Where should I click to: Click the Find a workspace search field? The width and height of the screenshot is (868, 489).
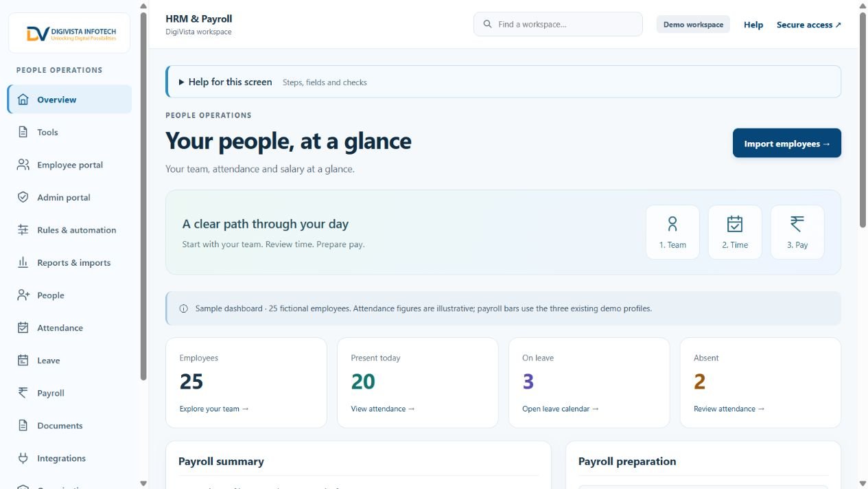[558, 24]
